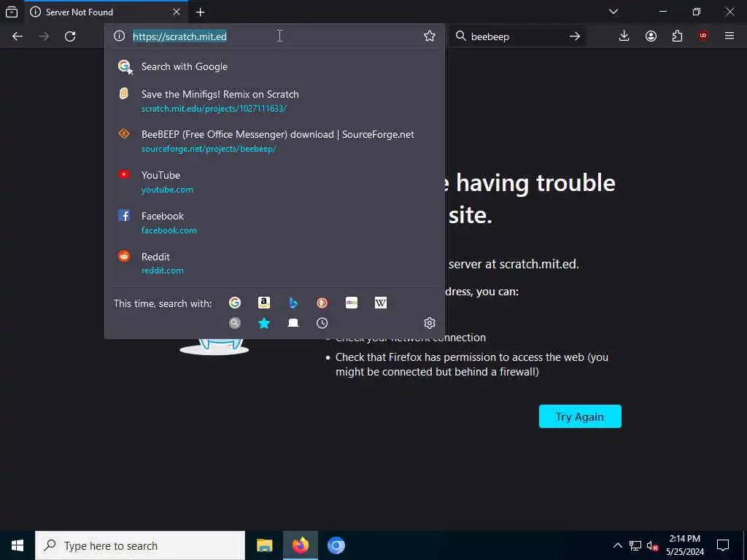Expand the list all tabs chevron
Viewport: 747px width, 560px height.
[614, 12]
